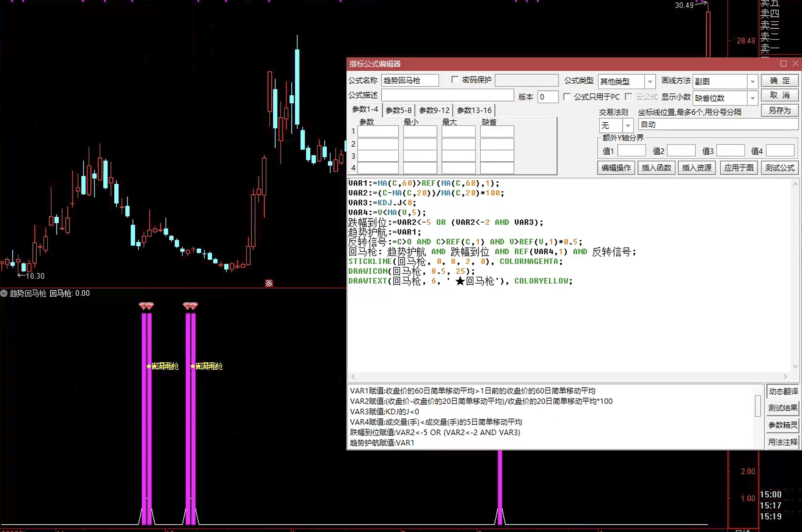Click the STICKLINE code line

pyautogui.click(x=455, y=261)
